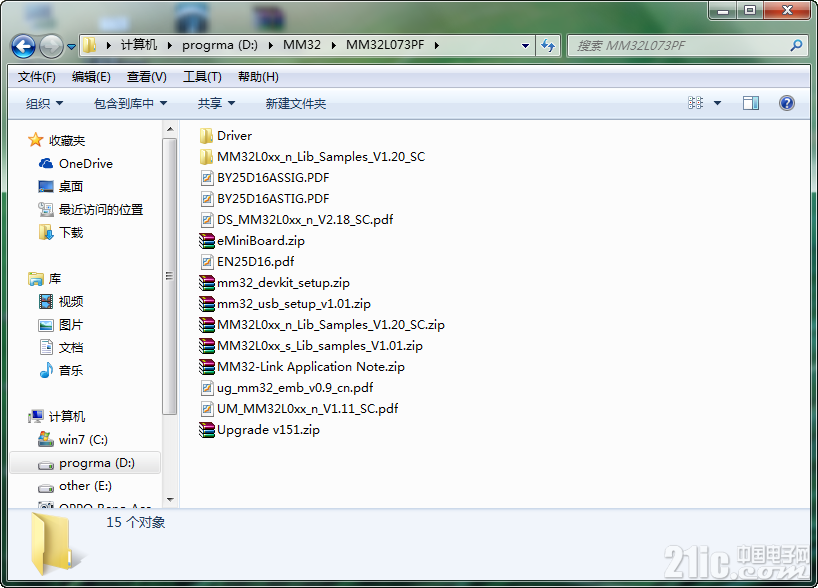Toggle the preview pane button

(x=751, y=103)
